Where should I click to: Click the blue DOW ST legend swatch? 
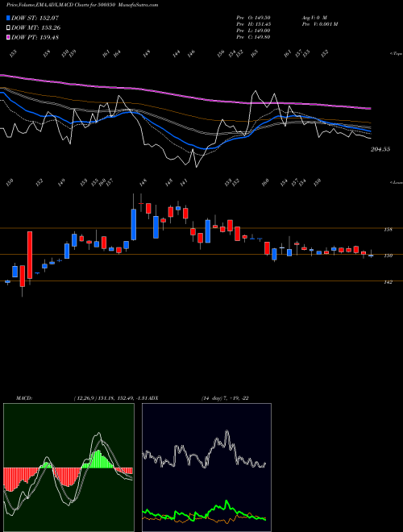[8, 18]
